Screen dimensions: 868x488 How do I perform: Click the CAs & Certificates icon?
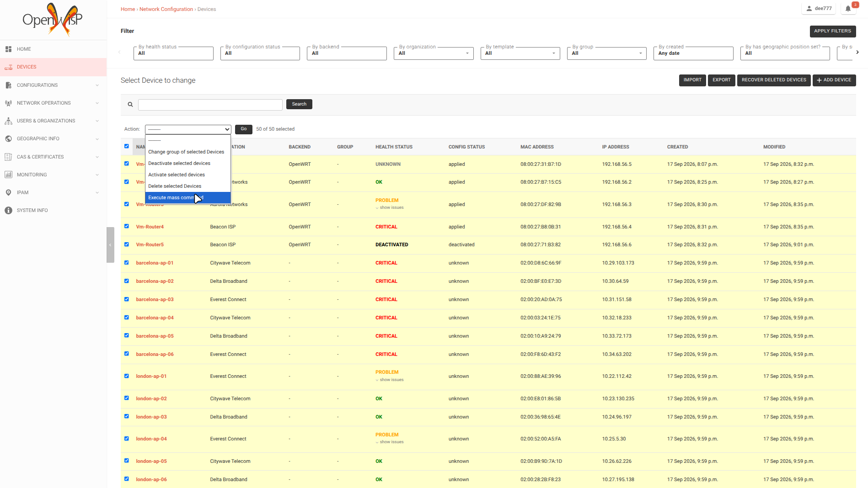tap(8, 157)
